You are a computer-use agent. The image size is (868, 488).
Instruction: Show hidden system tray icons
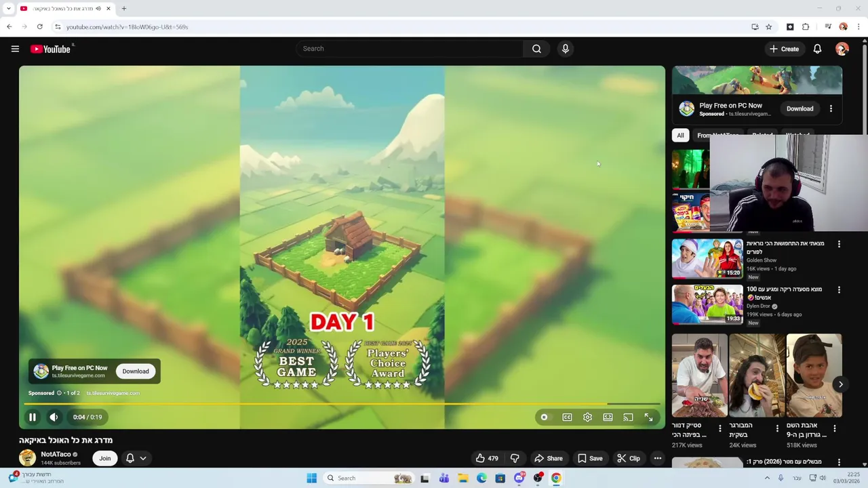[x=767, y=478]
